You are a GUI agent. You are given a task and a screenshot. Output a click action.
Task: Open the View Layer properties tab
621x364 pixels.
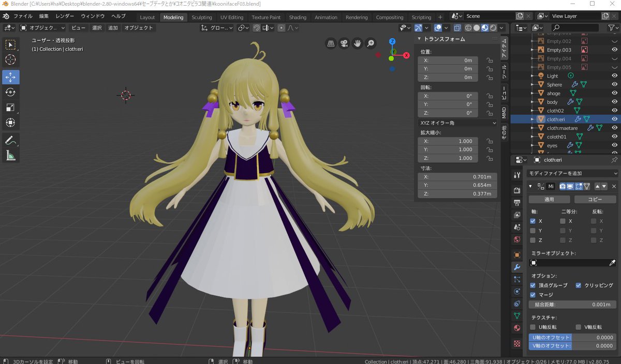pos(516,215)
